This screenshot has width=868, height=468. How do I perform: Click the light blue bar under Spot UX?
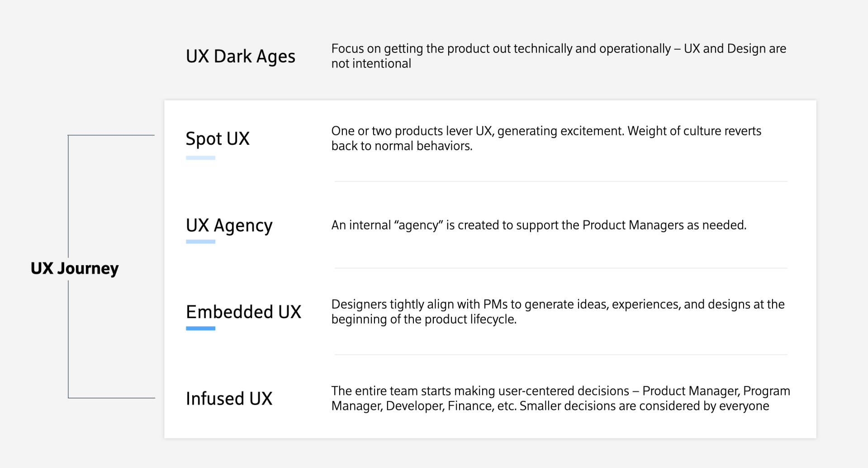pyautogui.click(x=200, y=158)
